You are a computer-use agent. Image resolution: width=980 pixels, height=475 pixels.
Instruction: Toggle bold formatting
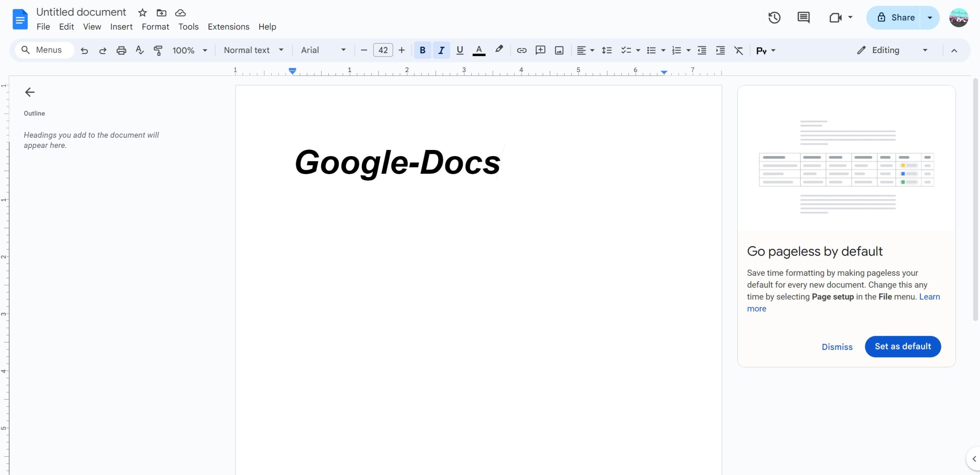423,50
